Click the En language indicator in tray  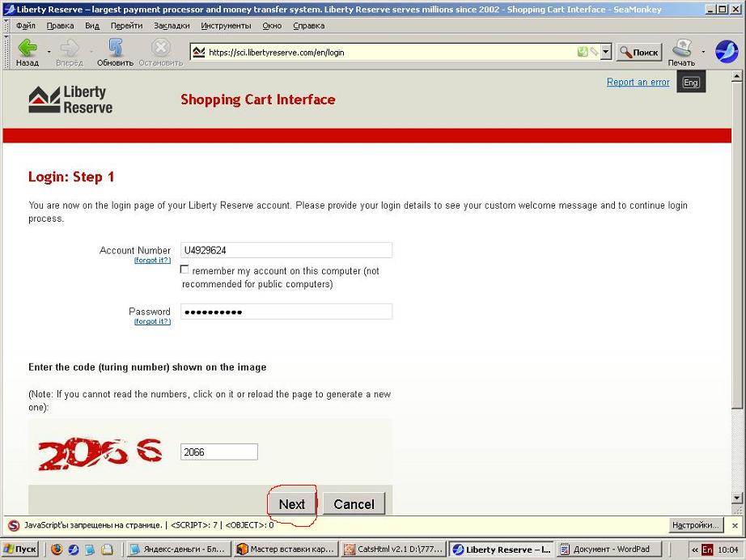click(707, 550)
